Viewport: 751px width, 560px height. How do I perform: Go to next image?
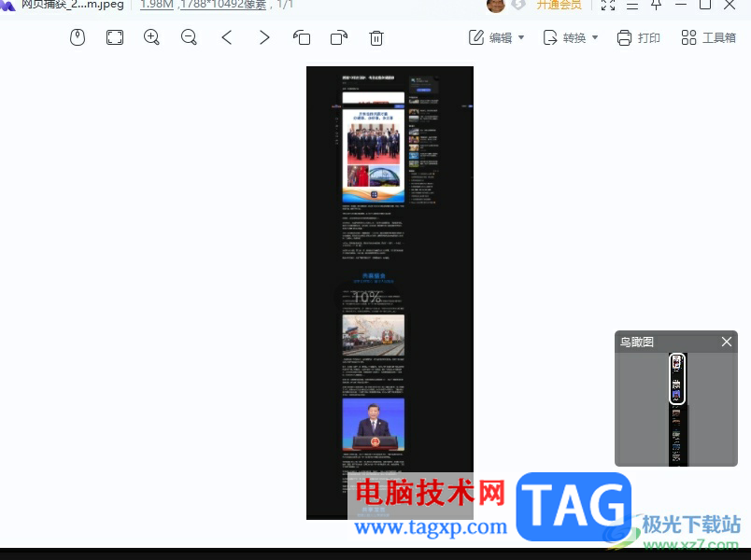pos(264,37)
